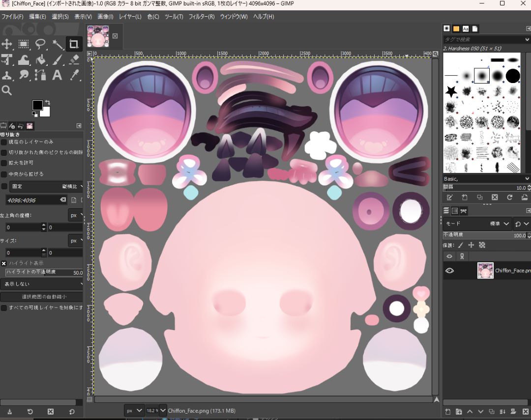This screenshot has width=531, height=420.
Task: Open the Basic brush tag dropdown
Action: click(x=527, y=179)
